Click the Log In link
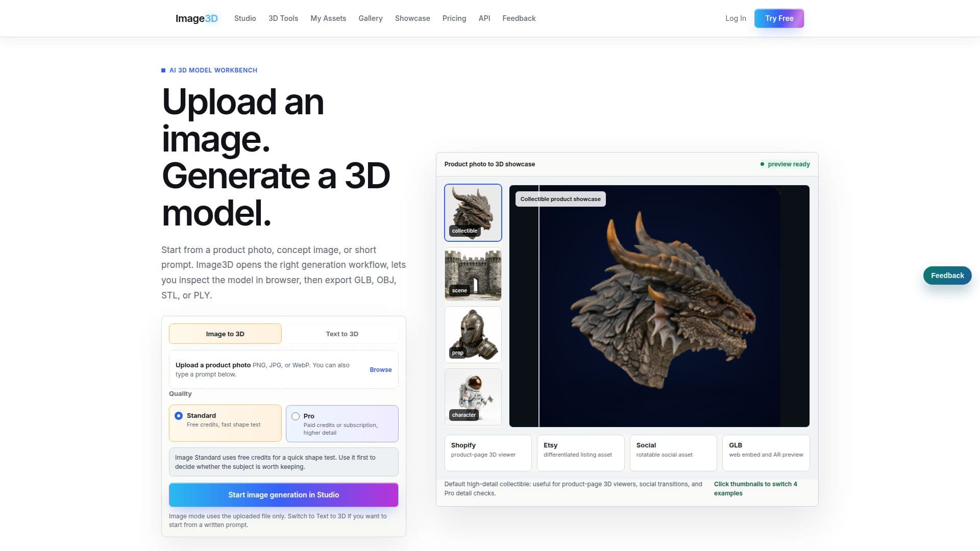This screenshot has width=980, height=551. pos(736,18)
